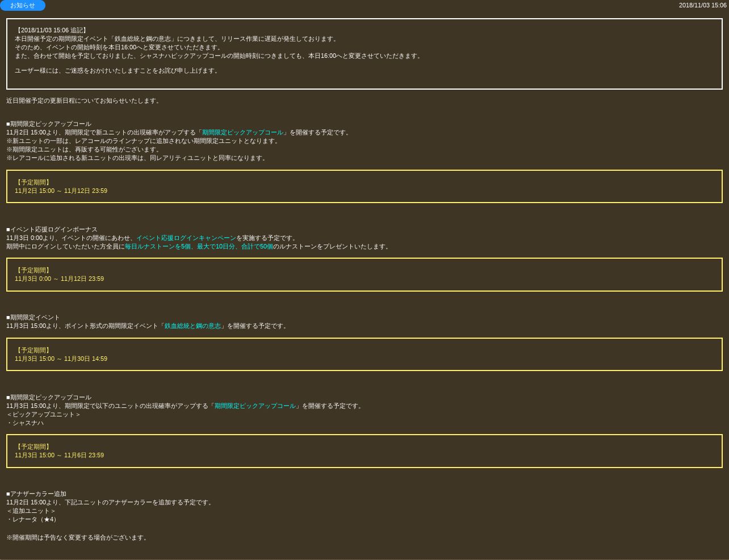Click the ・レナータ（★4） unit entry
This screenshot has width=729, height=560.
32,519
